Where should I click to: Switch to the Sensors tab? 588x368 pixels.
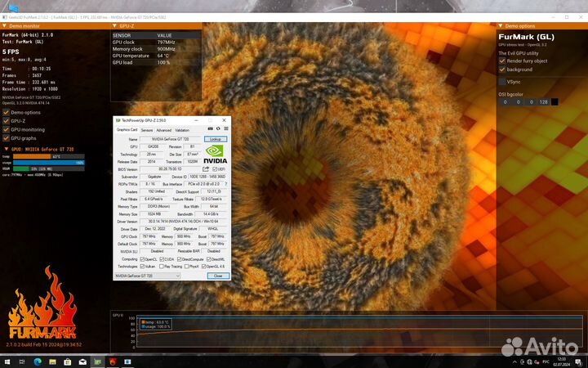(x=147, y=130)
